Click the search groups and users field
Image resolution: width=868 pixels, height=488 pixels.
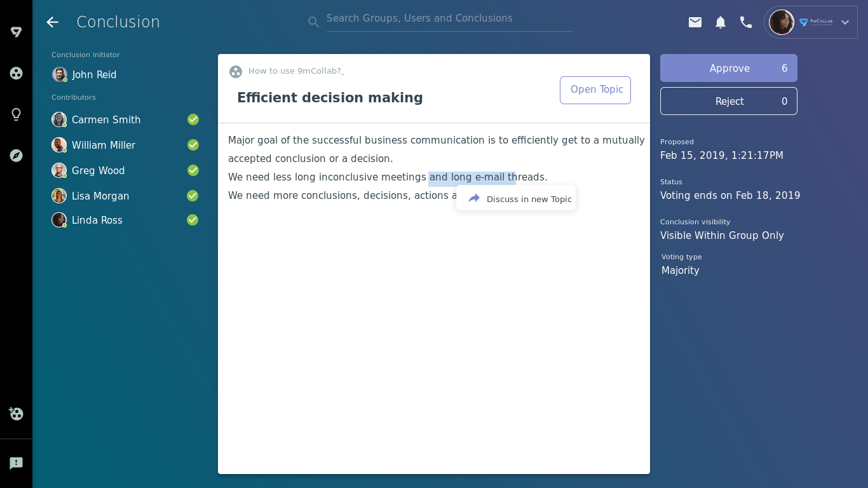pyautogui.click(x=449, y=19)
